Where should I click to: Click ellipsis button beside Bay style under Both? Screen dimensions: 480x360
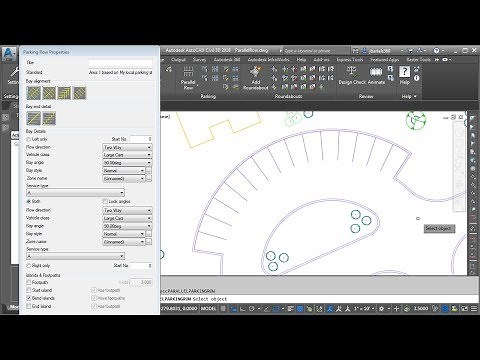coord(149,234)
